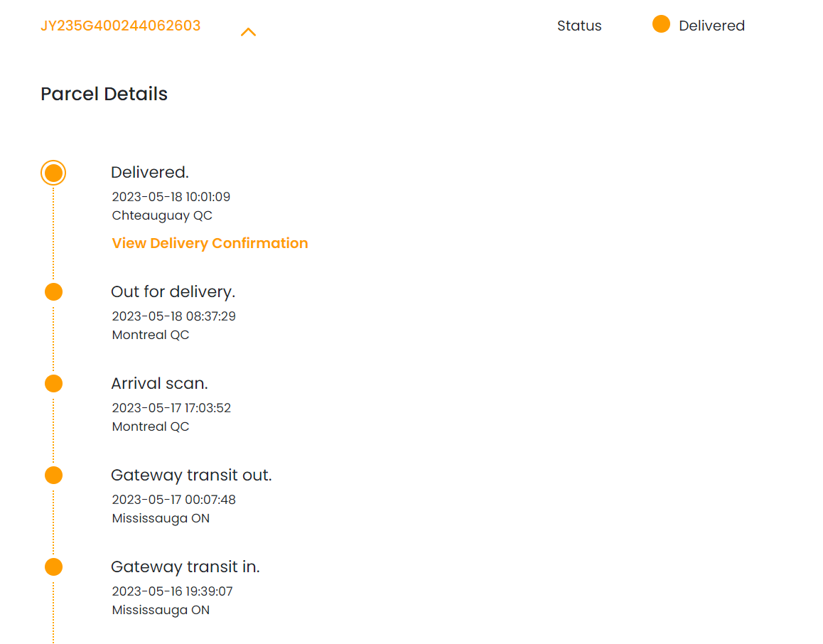
Task: Click the Parcel Details heading
Action: 104,94
